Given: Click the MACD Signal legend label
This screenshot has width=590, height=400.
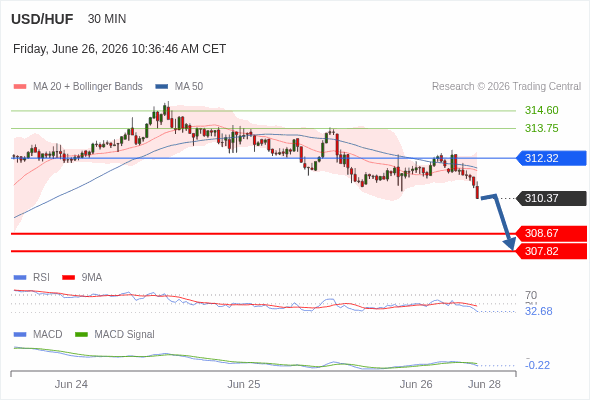Looking at the screenshot, I should (125, 335).
